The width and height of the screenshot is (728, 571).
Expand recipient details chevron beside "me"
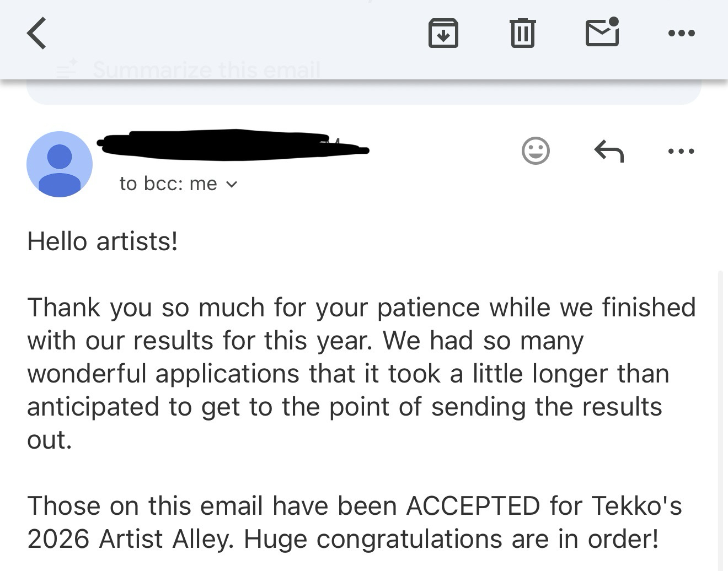(232, 185)
